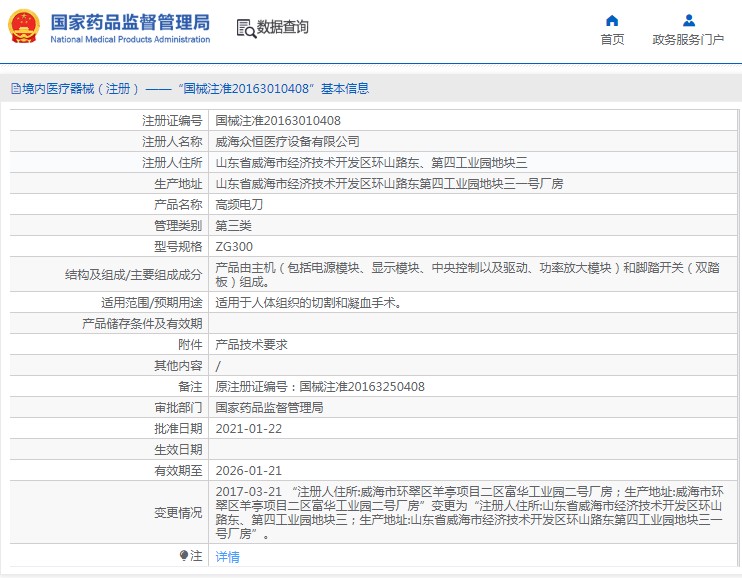
Task: Click the document icon before 境内医疗器械
Action: coord(15,89)
